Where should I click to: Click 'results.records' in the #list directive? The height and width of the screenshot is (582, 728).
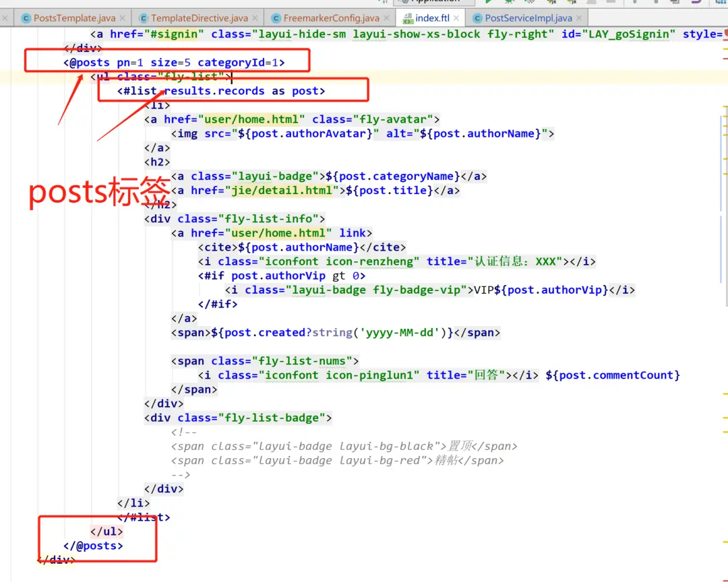point(214,91)
